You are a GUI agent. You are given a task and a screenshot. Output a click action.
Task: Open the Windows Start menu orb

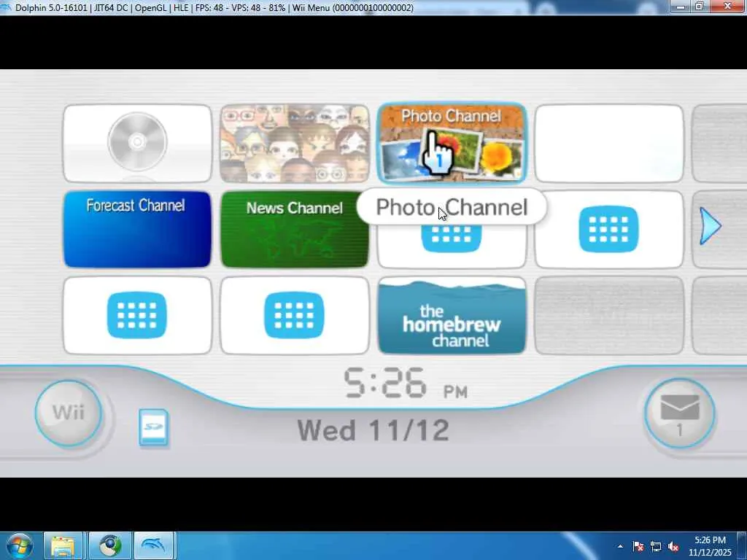tap(19, 545)
